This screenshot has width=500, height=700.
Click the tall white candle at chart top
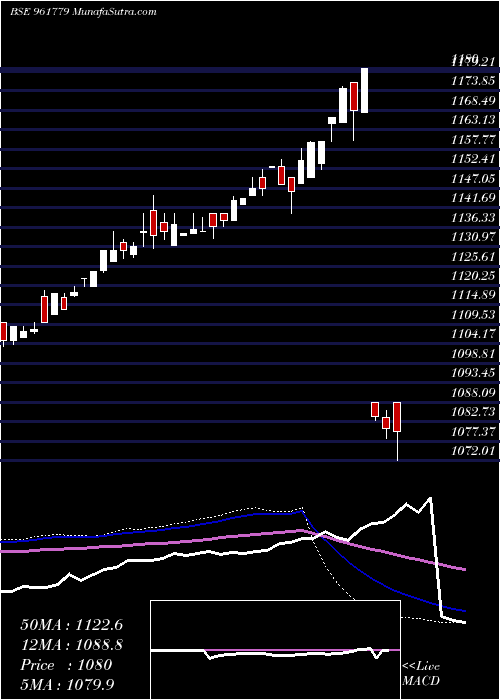364,90
